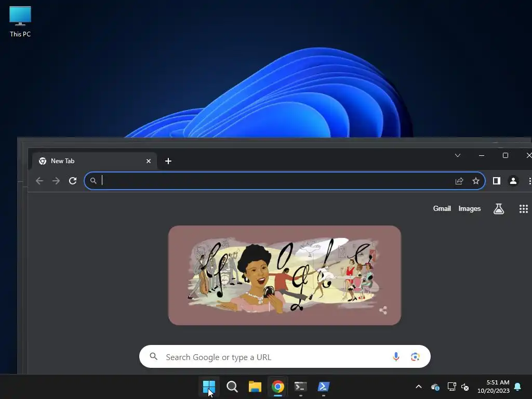Search by image with Google Lens
Viewport: 532px width, 399px height.
tap(415, 356)
